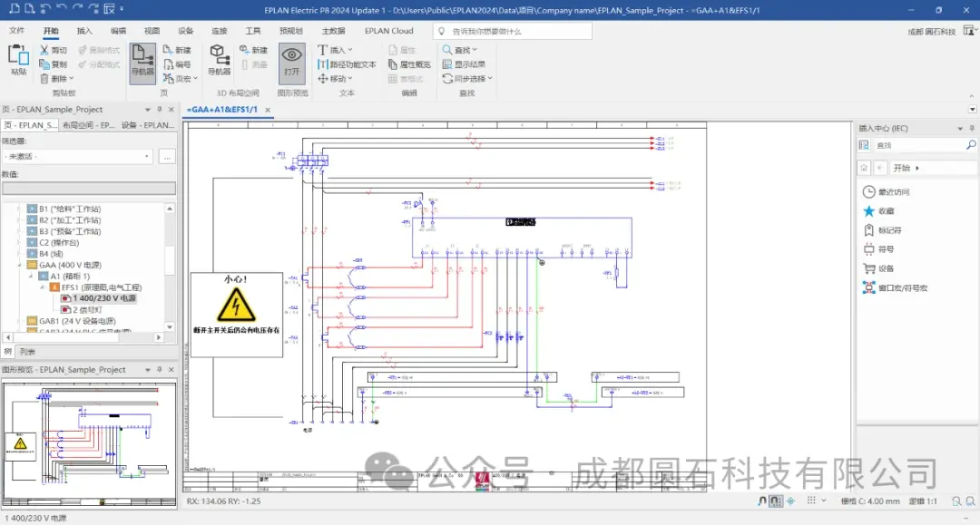
Task: Switch to the 视图 ribbon tab
Action: pos(152,31)
